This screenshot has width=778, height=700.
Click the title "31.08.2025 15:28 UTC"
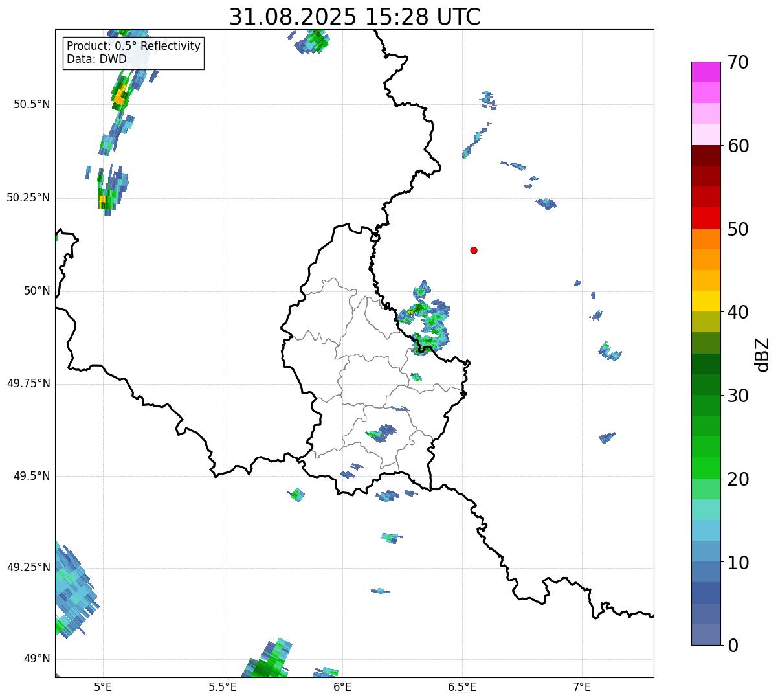pyautogui.click(x=355, y=17)
